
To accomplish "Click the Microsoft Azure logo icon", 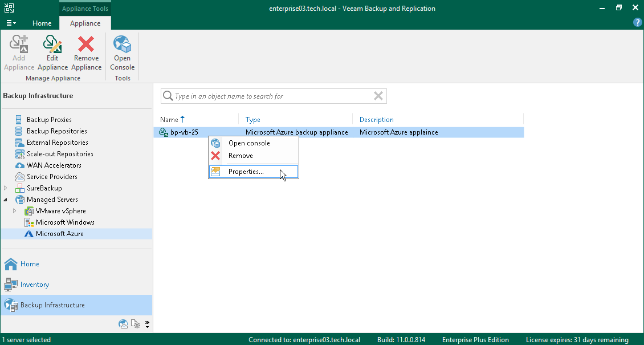I will pyautogui.click(x=28, y=234).
